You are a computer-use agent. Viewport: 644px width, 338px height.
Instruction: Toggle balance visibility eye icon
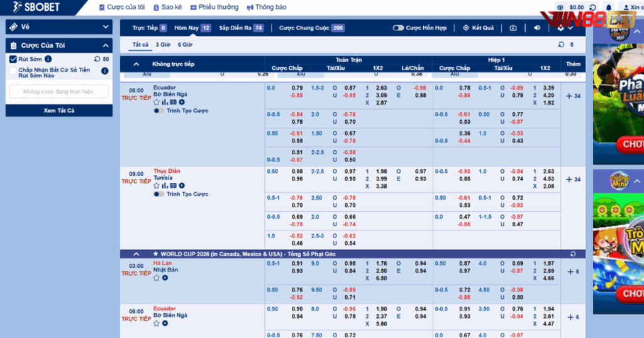560,8
